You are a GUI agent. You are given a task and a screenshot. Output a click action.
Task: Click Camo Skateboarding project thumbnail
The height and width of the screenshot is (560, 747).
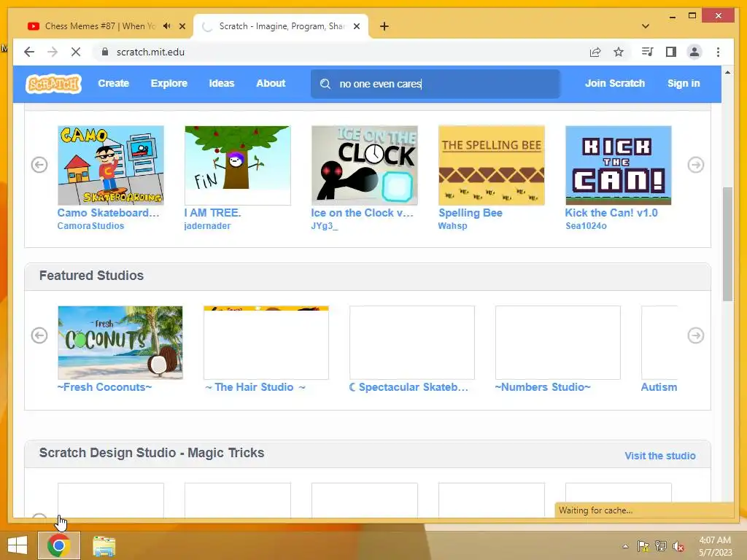pos(111,166)
